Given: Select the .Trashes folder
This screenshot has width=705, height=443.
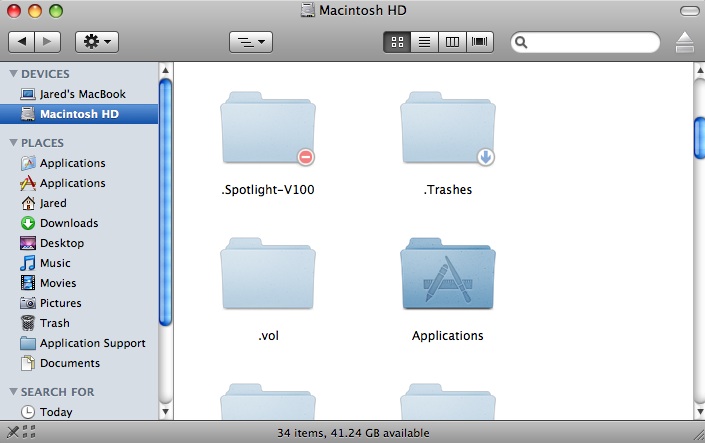Looking at the screenshot, I should [448, 128].
